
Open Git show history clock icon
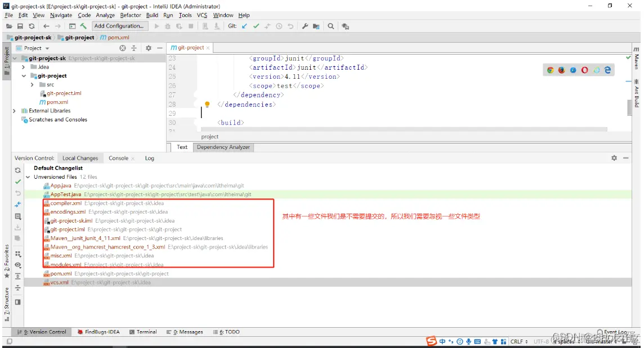279,26
